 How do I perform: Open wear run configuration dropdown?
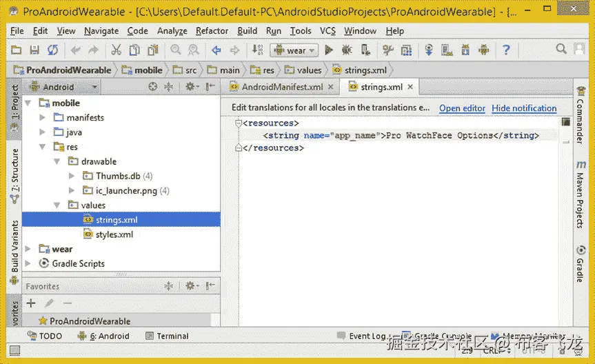click(x=294, y=50)
